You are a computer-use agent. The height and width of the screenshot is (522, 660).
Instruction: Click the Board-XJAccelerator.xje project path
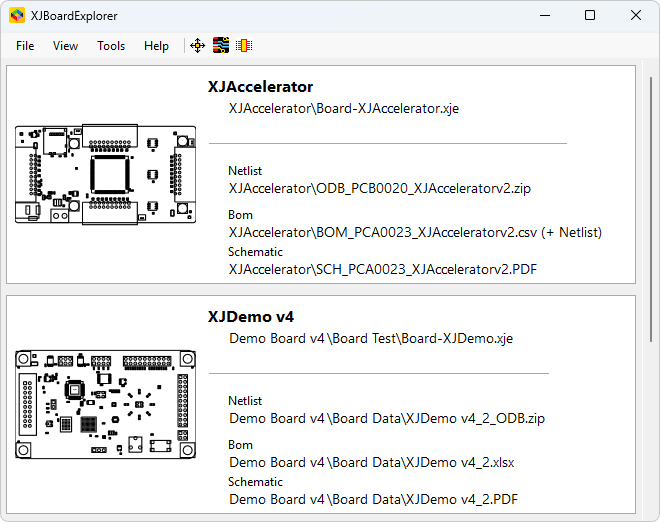(343, 108)
